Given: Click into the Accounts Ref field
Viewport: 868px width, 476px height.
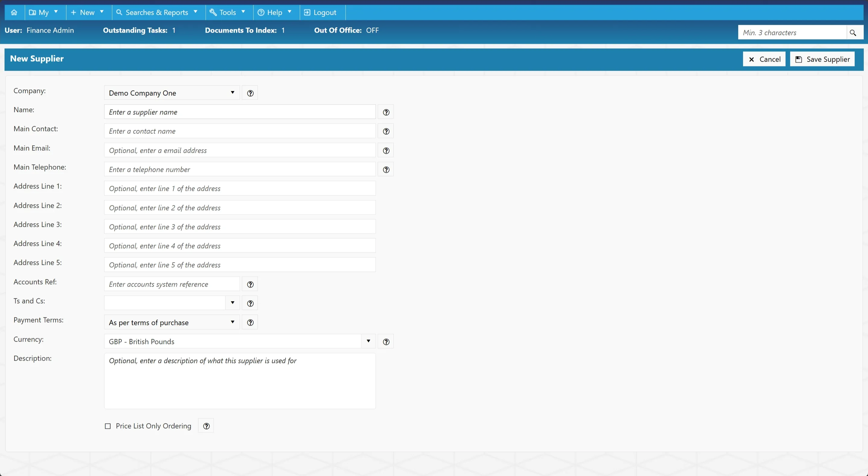Looking at the screenshot, I should [x=172, y=284].
